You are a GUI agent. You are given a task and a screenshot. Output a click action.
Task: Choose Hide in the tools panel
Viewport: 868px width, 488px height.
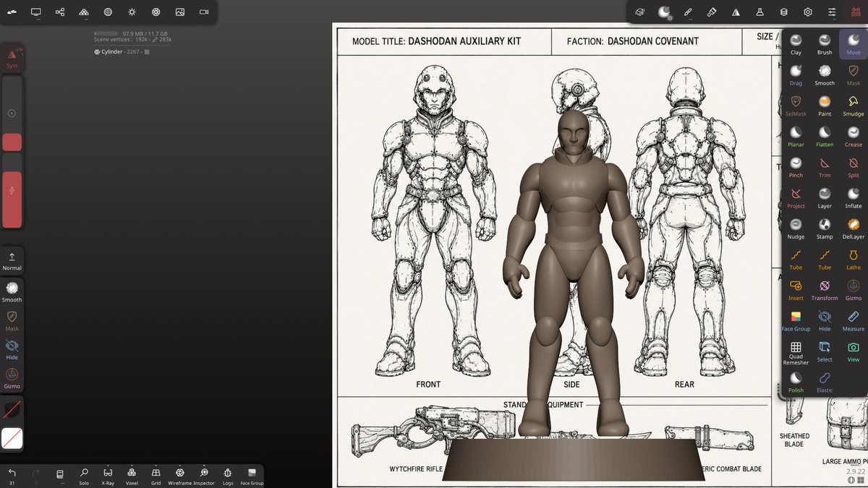click(825, 321)
